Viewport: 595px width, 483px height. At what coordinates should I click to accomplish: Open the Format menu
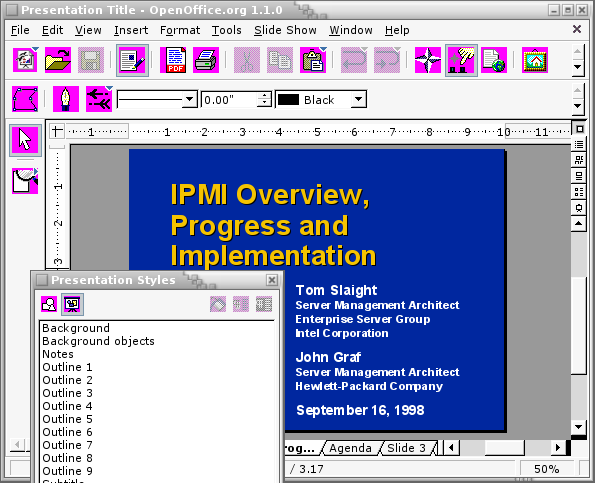(x=180, y=30)
